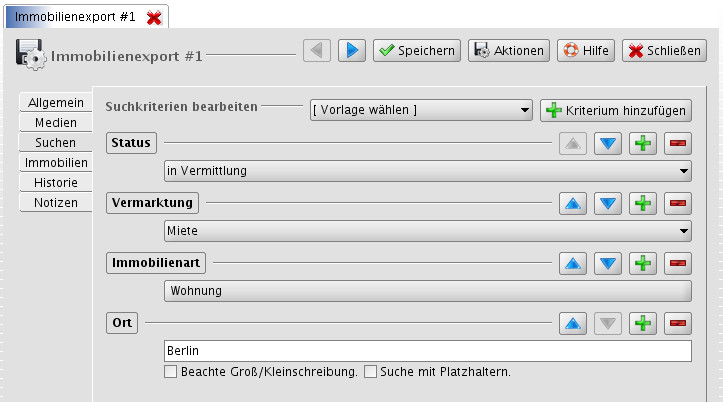Enable Suche mit Platzhaltern checkbox
Screen dimensions: 723x402
[x=371, y=372]
